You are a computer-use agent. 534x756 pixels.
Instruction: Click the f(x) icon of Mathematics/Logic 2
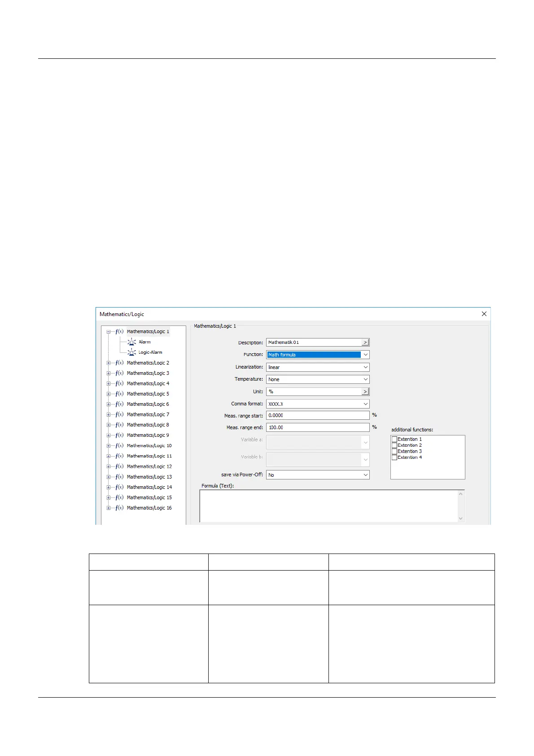coord(119,363)
